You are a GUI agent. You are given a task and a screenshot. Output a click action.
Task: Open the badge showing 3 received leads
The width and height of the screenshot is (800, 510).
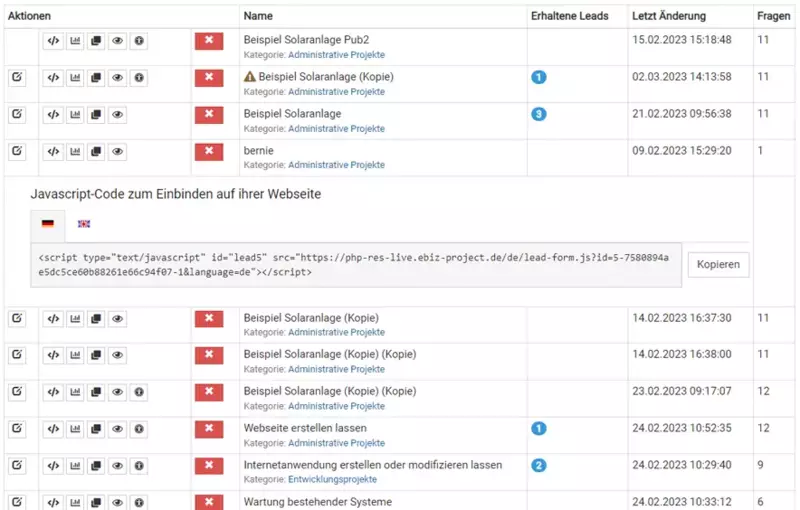pyautogui.click(x=539, y=114)
